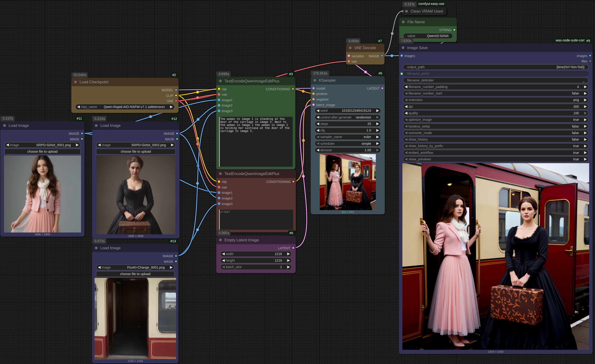Collapse the Load Checkpoint node dot
The width and height of the screenshot is (595, 364).
pyautogui.click(x=75, y=82)
